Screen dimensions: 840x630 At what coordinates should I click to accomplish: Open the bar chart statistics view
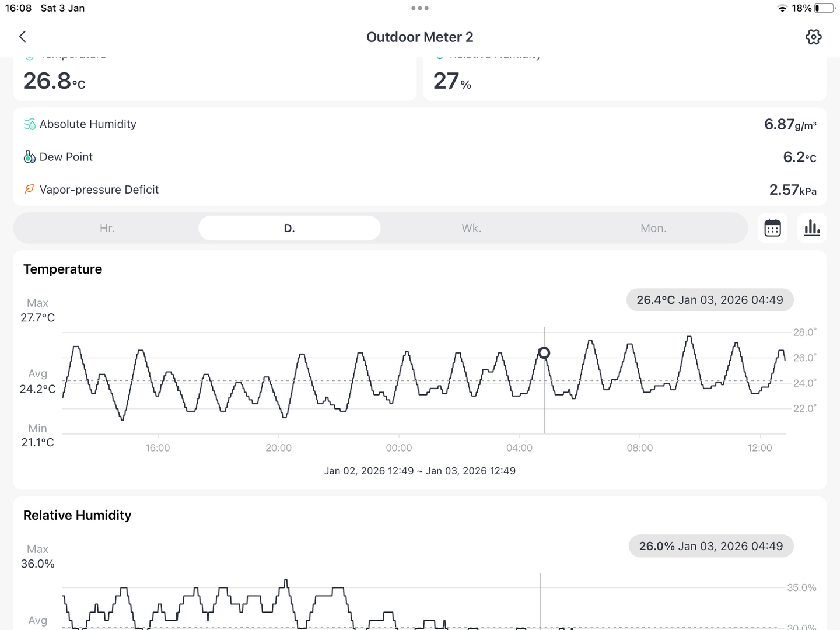[x=811, y=228]
